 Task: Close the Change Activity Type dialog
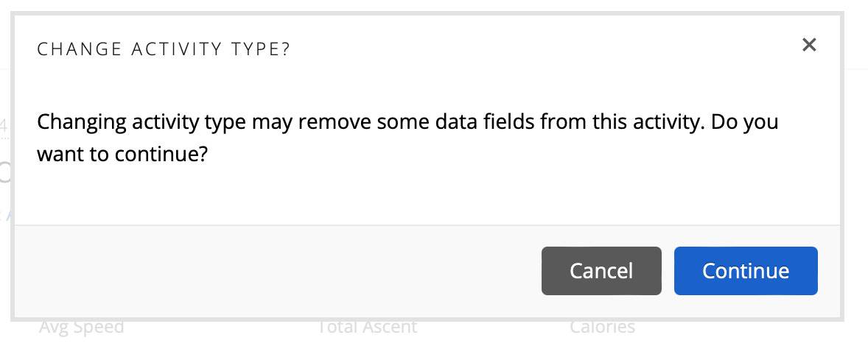[x=809, y=45]
